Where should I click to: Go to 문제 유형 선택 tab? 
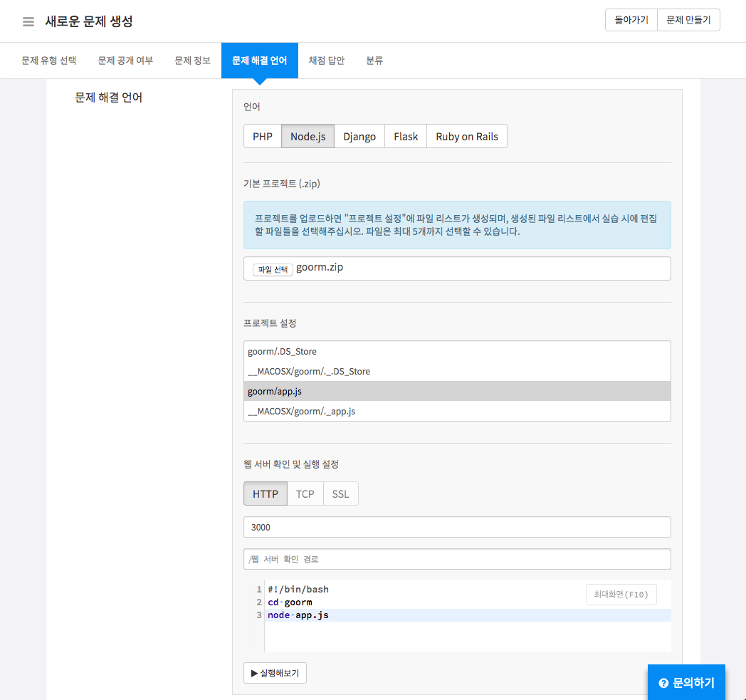(48, 61)
